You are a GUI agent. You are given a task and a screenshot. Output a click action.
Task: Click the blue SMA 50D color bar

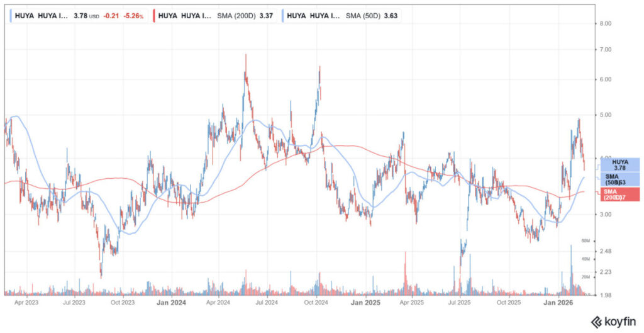point(283,15)
